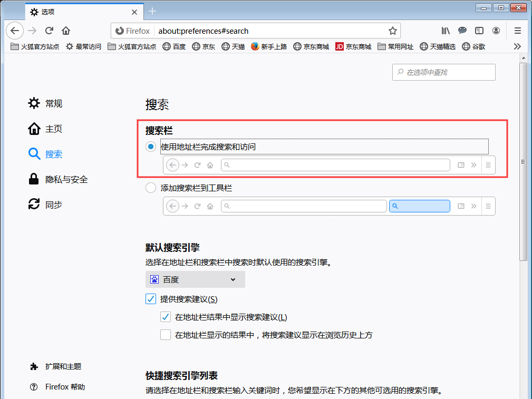Open the Library icon in the toolbar
The height and width of the screenshot is (399, 532).
[445, 31]
